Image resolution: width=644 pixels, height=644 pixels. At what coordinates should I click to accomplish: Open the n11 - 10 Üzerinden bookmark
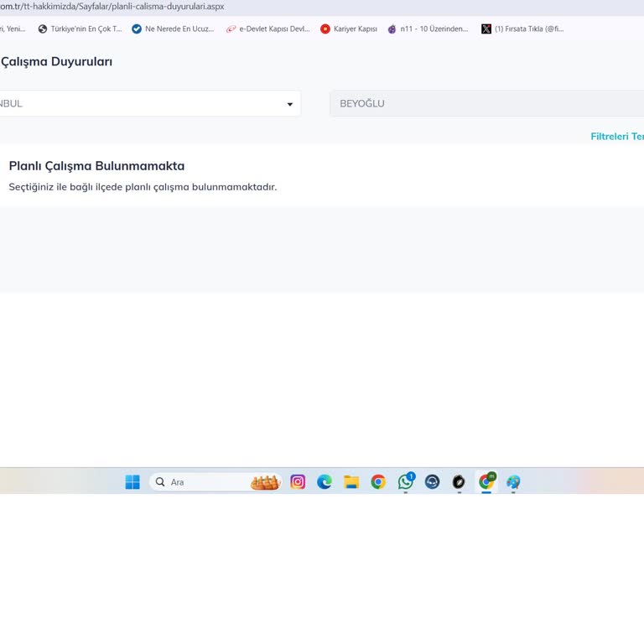(428, 29)
